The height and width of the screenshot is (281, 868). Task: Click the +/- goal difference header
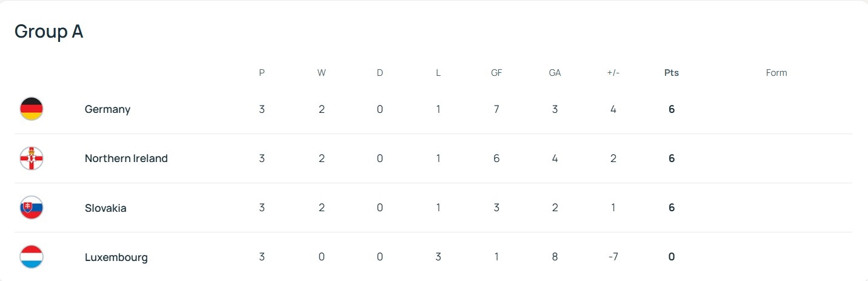(x=613, y=73)
